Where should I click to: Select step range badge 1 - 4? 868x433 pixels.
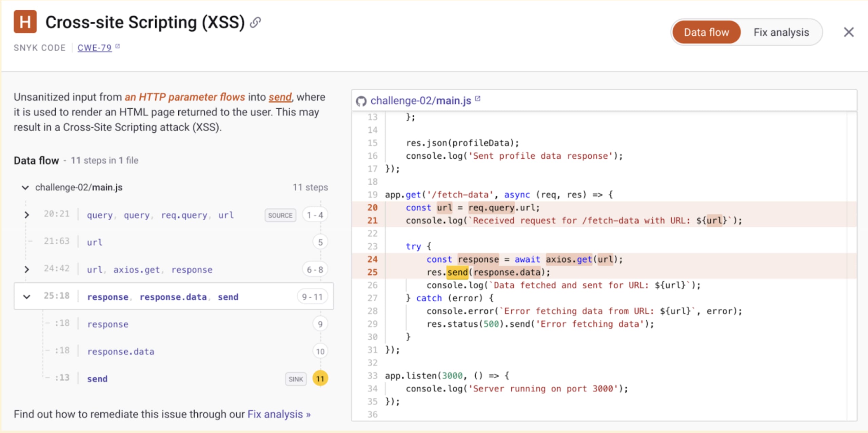pyautogui.click(x=315, y=215)
